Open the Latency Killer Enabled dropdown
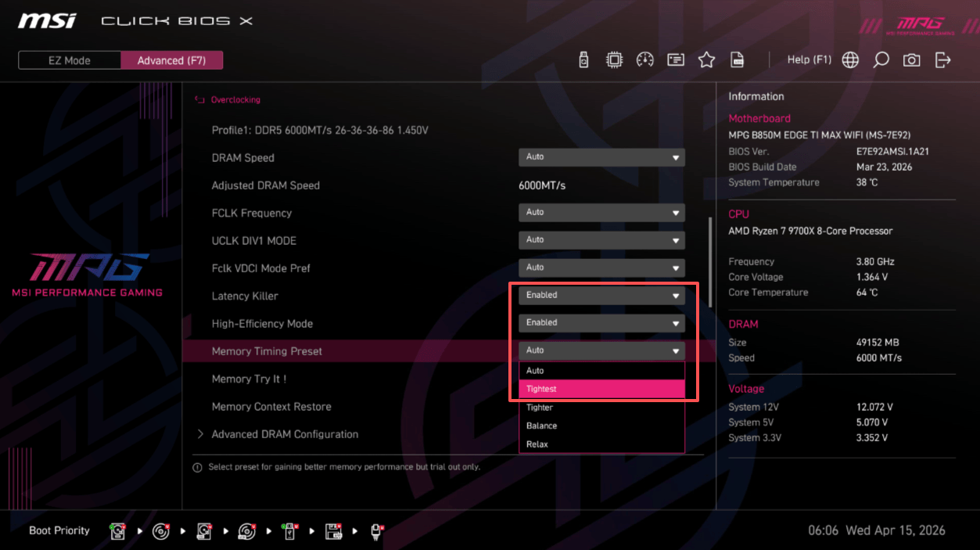The height and width of the screenshot is (550, 980). click(601, 296)
